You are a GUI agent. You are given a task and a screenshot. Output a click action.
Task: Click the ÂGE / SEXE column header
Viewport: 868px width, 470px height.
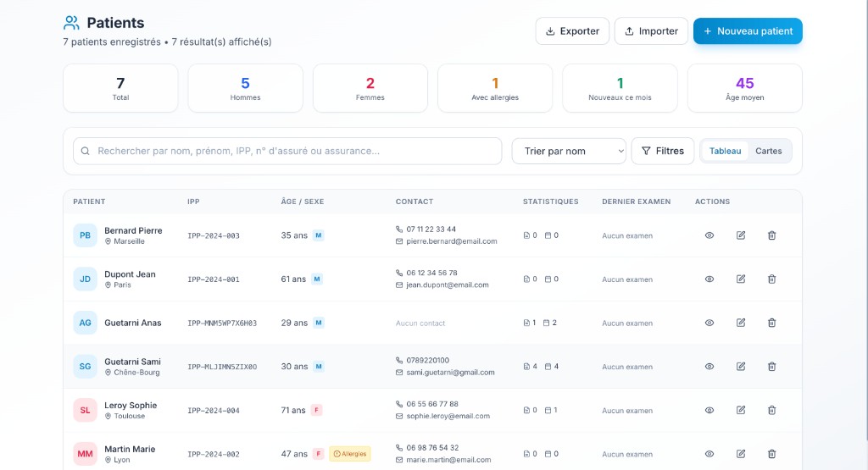303,202
